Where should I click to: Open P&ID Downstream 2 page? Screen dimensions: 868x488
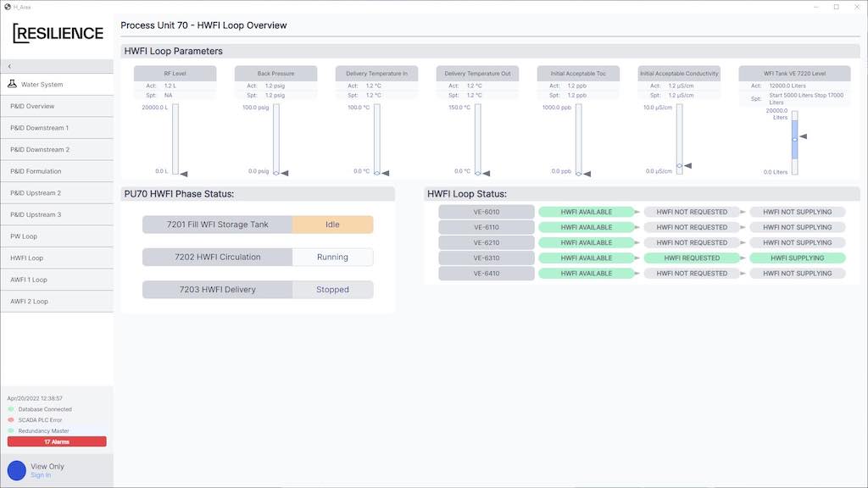[57, 149]
